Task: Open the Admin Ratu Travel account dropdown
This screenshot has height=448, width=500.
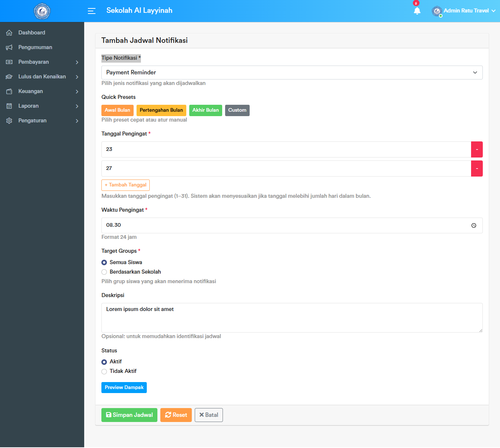Action: tap(464, 11)
